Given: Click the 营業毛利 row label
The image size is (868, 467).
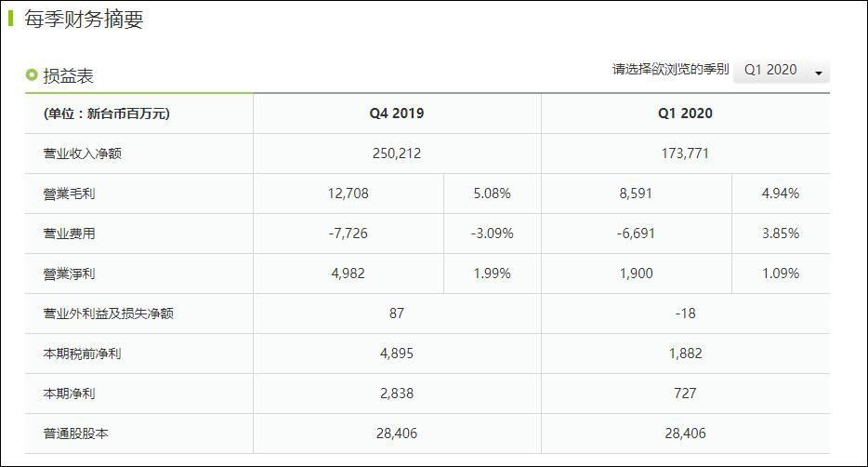Looking at the screenshot, I should pos(70,193).
